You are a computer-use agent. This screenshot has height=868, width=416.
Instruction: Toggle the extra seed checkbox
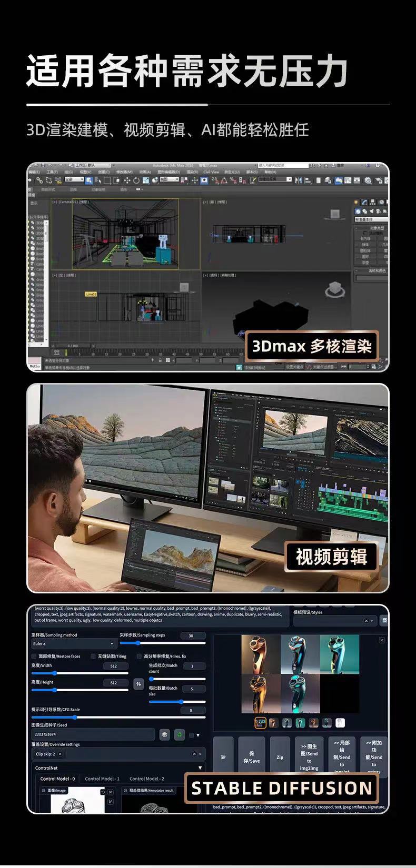[x=192, y=735]
